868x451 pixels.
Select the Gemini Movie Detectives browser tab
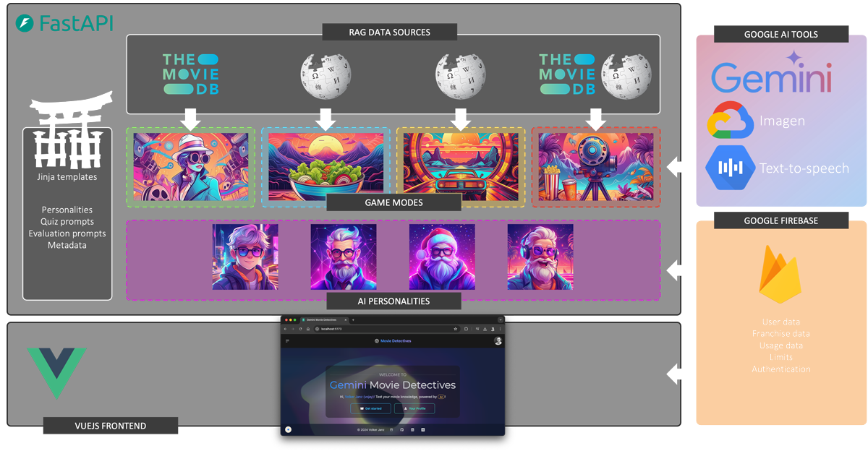point(323,319)
